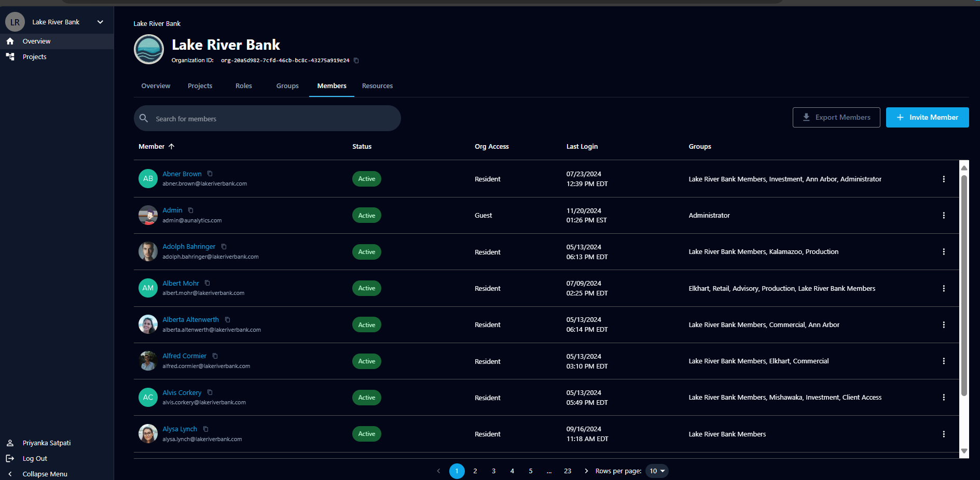Copy Abner Brown's member ID icon
Screen dimensions: 980x480
tap(210, 174)
